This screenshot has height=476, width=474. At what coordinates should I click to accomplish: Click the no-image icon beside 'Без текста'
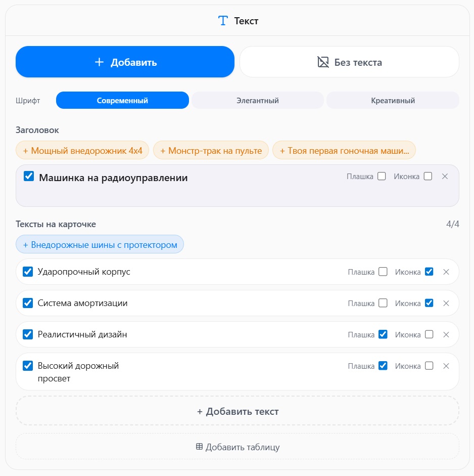click(x=323, y=62)
